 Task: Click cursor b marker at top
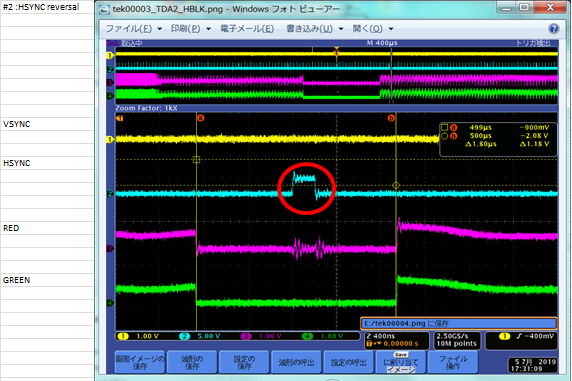coord(391,118)
